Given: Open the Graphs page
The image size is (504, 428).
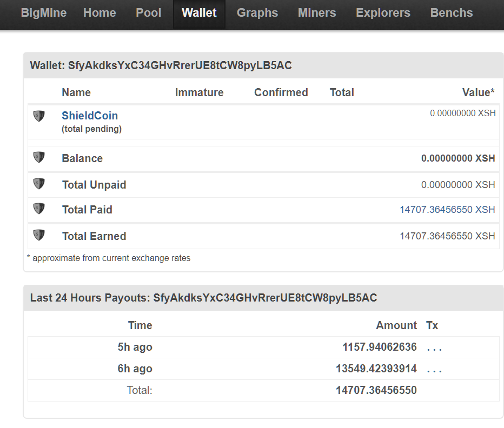Looking at the screenshot, I should (257, 13).
